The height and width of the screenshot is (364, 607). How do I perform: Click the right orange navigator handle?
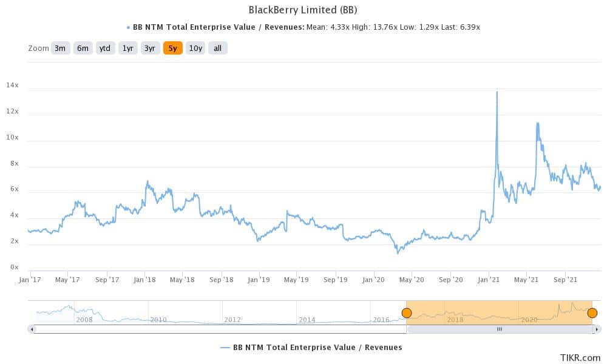click(x=592, y=313)
